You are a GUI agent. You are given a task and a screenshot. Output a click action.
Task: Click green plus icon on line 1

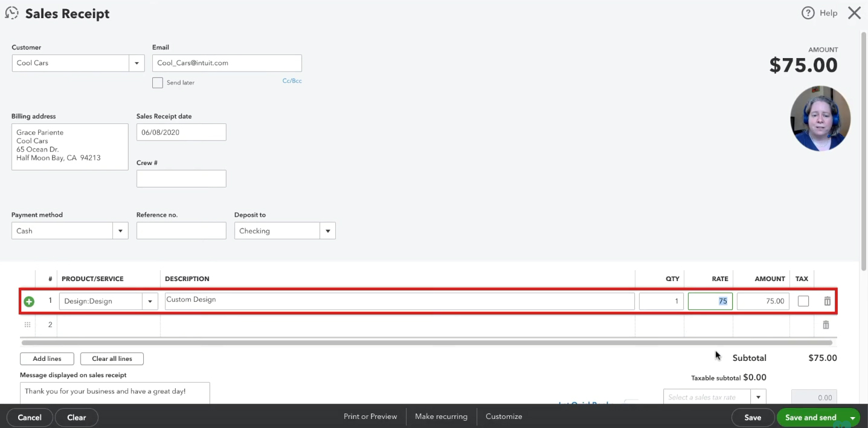pos(29,301)
